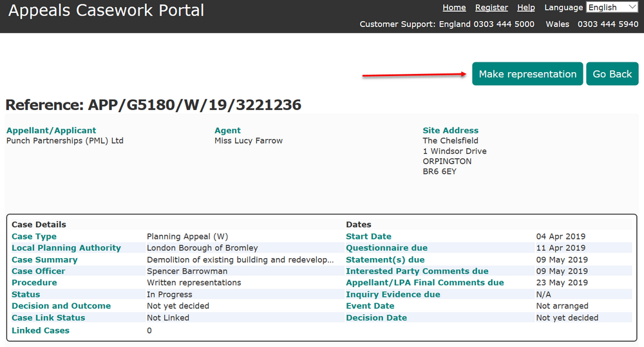Click the Go Back button
Viewport: 644px width, 347px height.
(612, 74)
